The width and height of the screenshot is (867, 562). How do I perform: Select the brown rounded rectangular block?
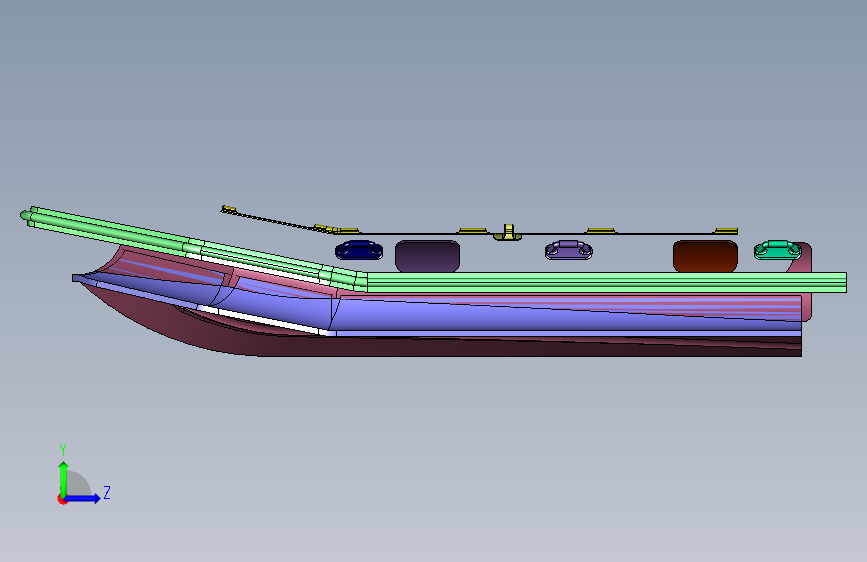(x=705, y=256)
